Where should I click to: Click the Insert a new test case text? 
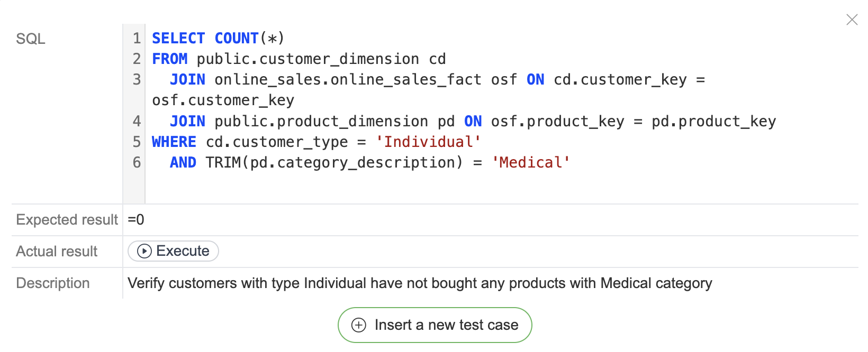(x=446, y=325)
